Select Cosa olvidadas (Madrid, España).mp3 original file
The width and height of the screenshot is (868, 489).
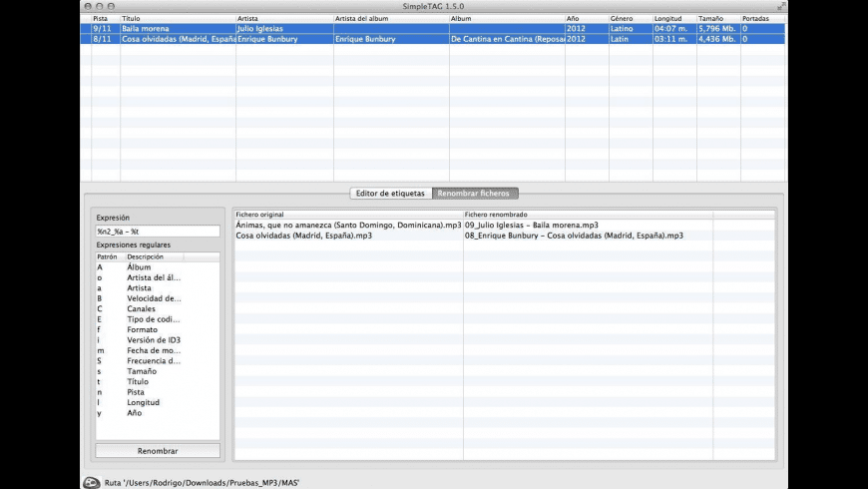304,236
